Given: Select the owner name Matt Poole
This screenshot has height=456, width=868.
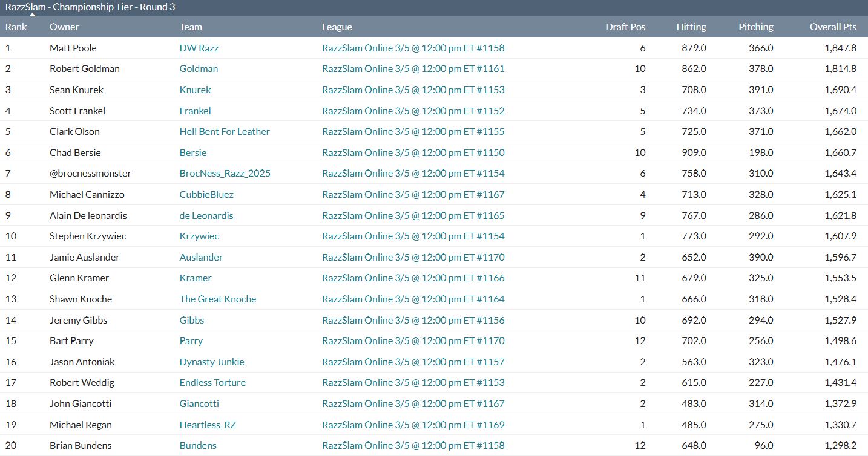Looking at the screenshot, I should 73,48.
